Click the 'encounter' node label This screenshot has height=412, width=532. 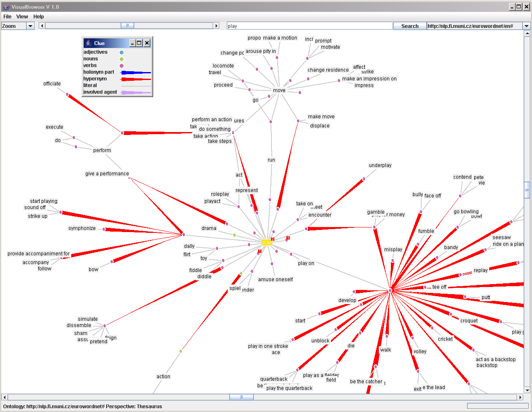click(x=320, y=215)
